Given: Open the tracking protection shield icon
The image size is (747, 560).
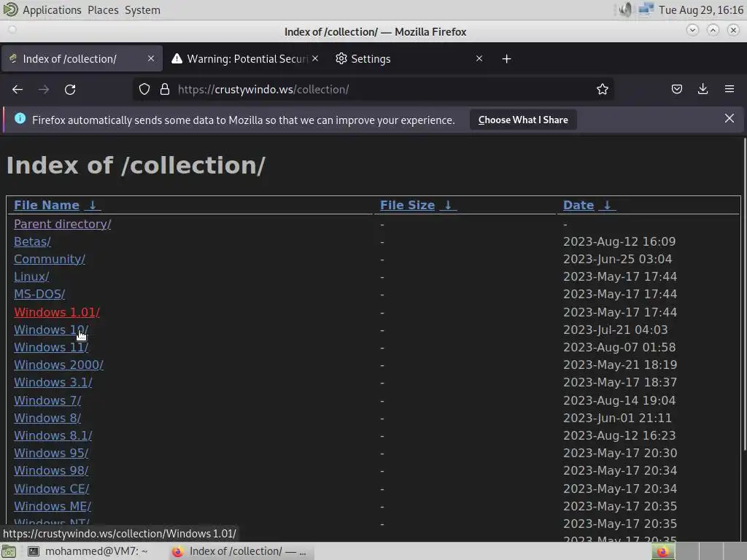Looking at the screenshot, I should [144, 90].
